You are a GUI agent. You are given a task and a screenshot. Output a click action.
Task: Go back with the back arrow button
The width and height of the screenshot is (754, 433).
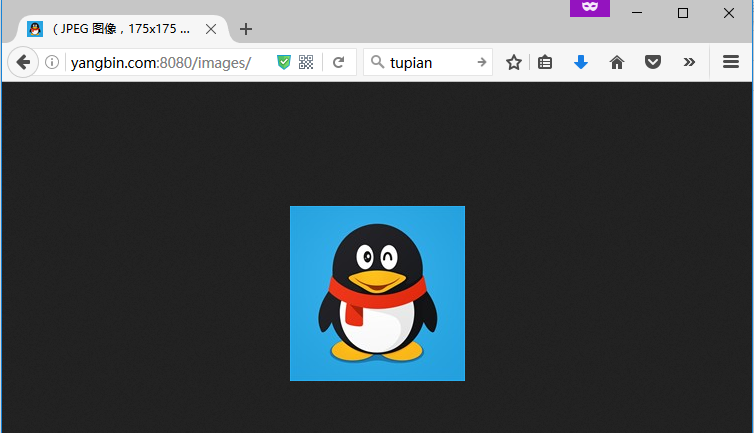point(23,62)
